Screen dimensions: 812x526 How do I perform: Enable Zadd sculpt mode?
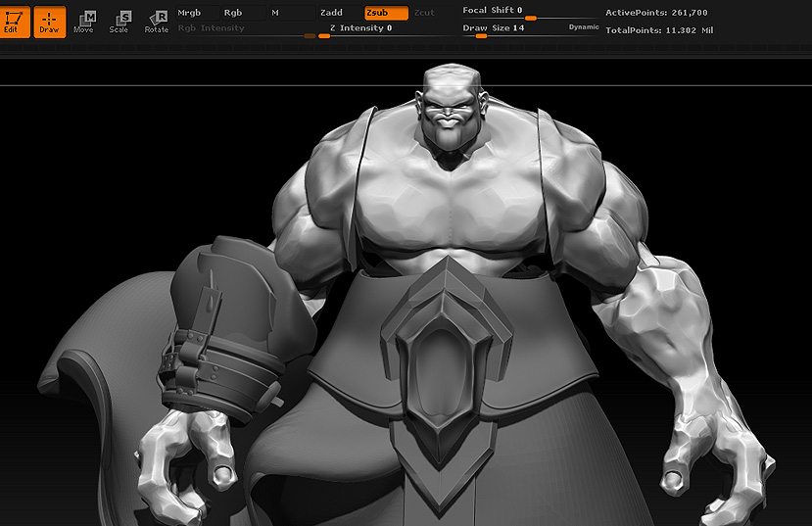tap(340, 13)
